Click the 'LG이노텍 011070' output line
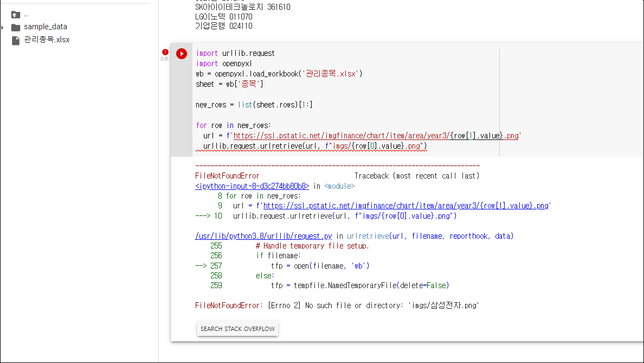This screenshot has width=644, height=363. click(x=224, y=17)
